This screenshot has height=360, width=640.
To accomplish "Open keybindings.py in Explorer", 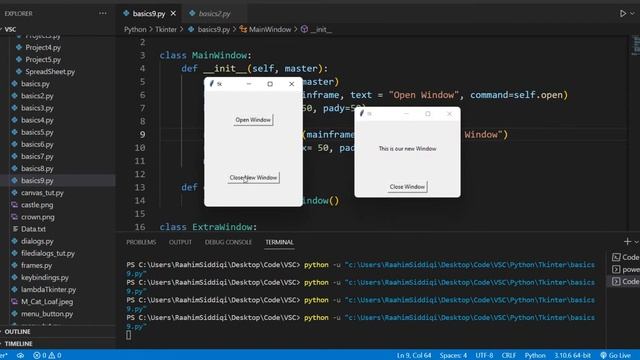I will pos(45,278).
